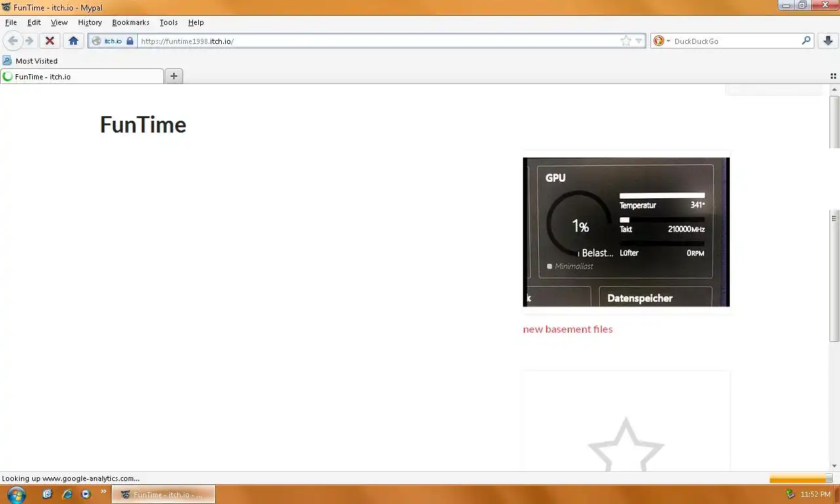
Task: Open the Home page button
Action: [x=73, y=41]
